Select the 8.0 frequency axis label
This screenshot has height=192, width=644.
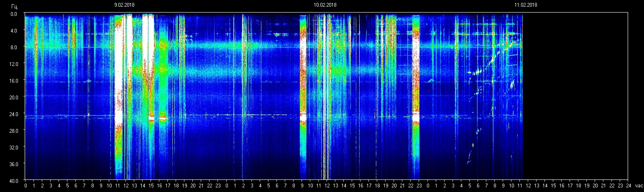14,47
